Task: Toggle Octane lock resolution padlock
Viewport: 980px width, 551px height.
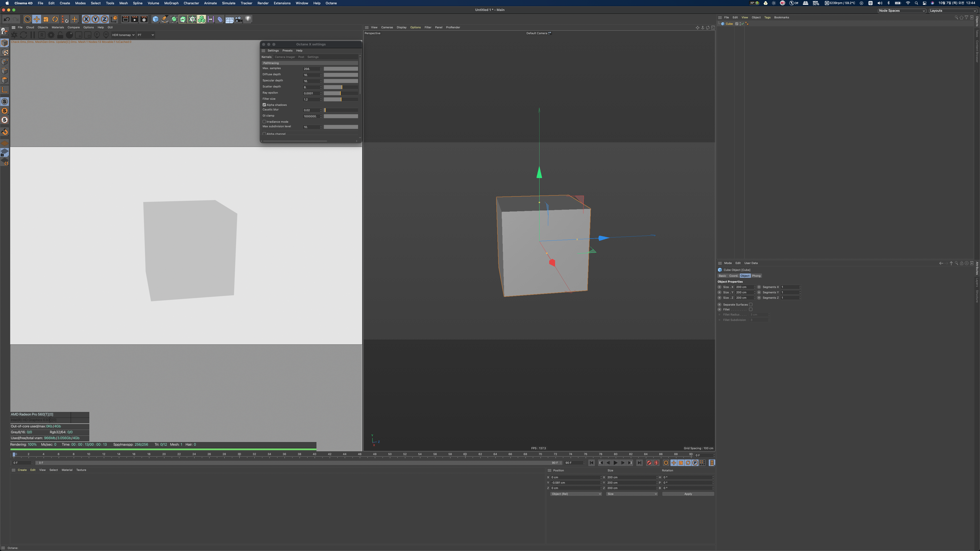Action: coord(60,35)
